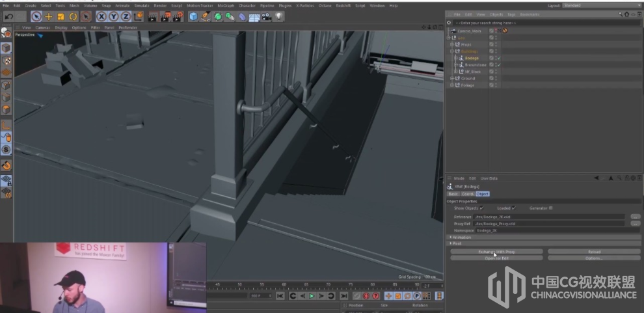Activate the Rotate tool
The height and width of the screenshot is (313, 644).
pos(73,16)
